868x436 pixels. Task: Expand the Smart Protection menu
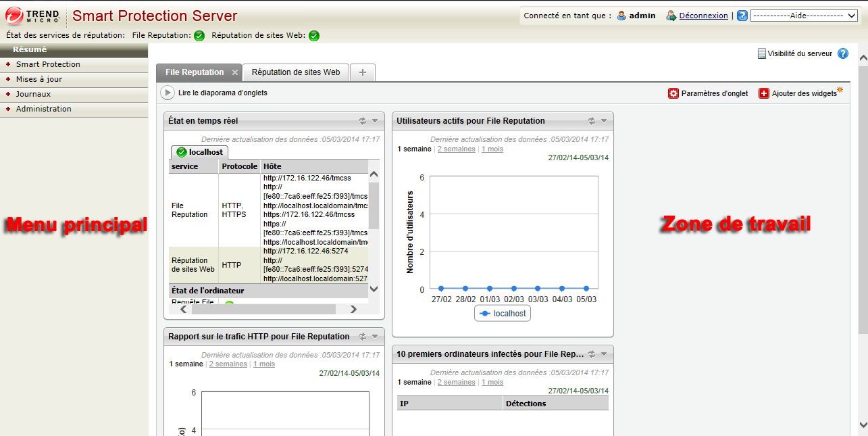coord(48,64)
